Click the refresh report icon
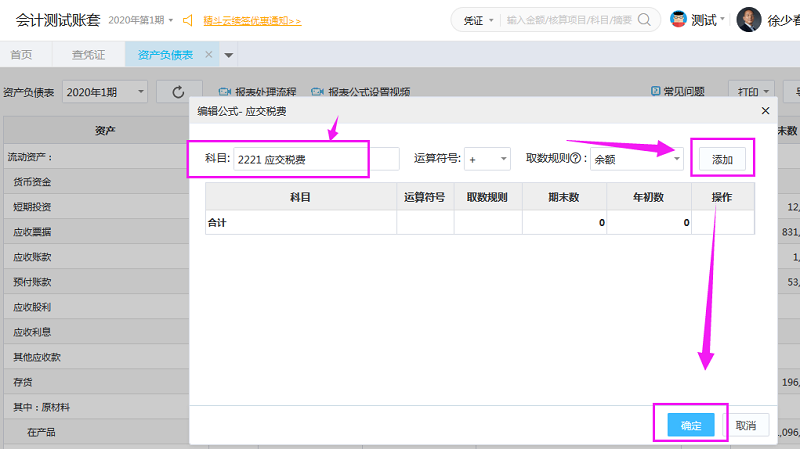Screen dimensions: 800x449 pyautogui.click(x=179, y=92)
